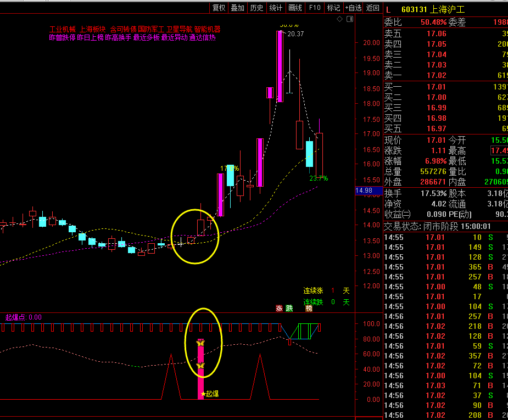
Task: Open the 叠加 overlay option
Action: (237, 8)
